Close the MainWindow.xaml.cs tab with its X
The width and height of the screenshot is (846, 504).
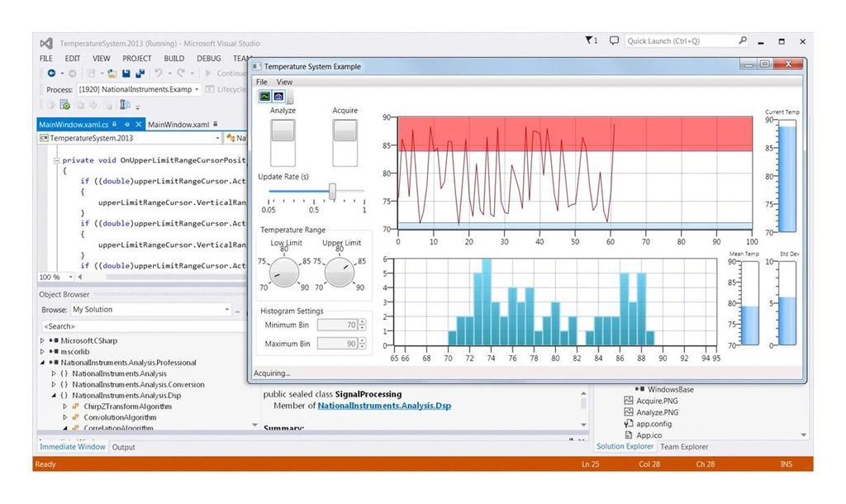click(139, 124)
